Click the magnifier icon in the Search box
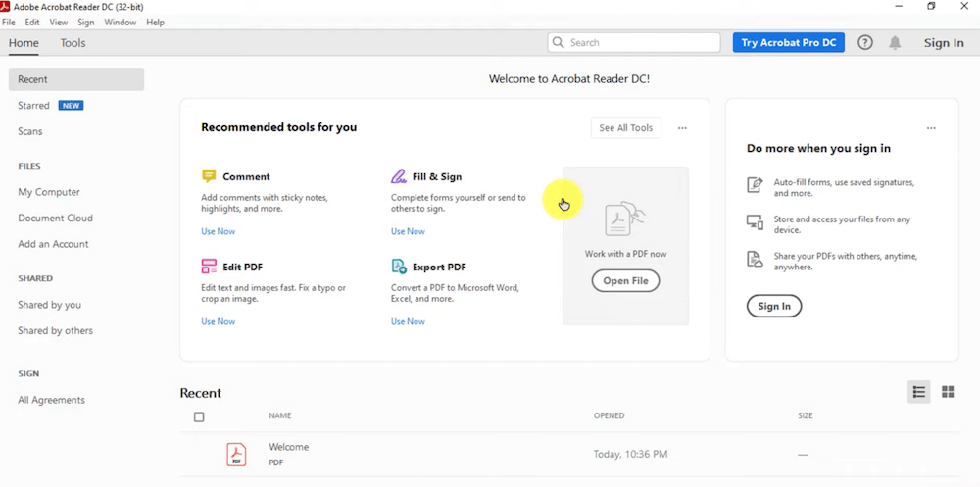 point(559,42)
